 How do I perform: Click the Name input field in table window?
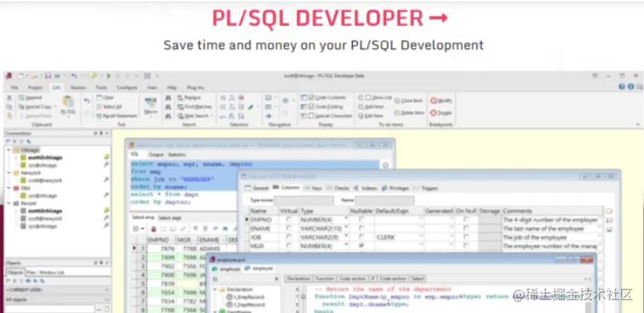click(x=385, y=201)
